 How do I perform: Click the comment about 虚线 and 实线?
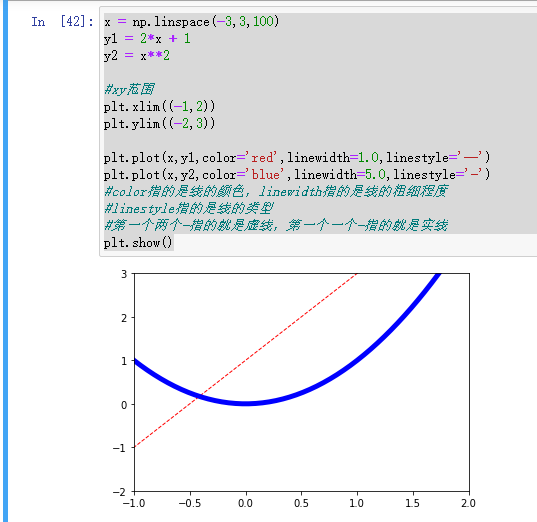click(x=276, y=225)
